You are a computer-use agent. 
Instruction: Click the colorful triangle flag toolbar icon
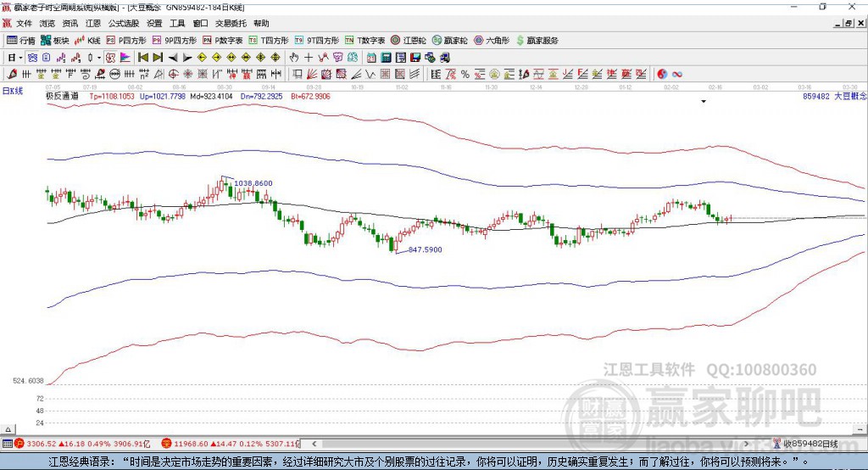[x=125, y=58]
